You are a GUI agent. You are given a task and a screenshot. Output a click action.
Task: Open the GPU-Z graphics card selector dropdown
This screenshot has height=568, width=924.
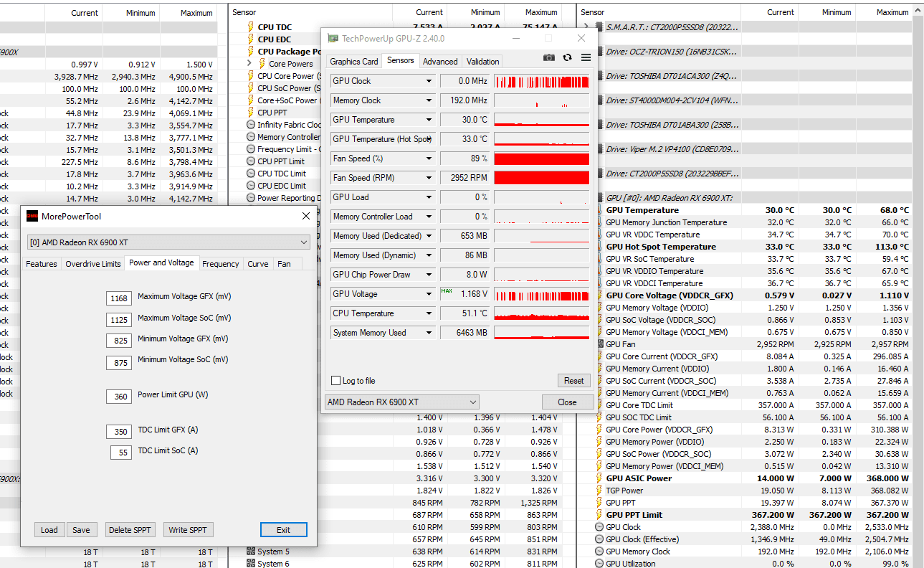(401, 402)
